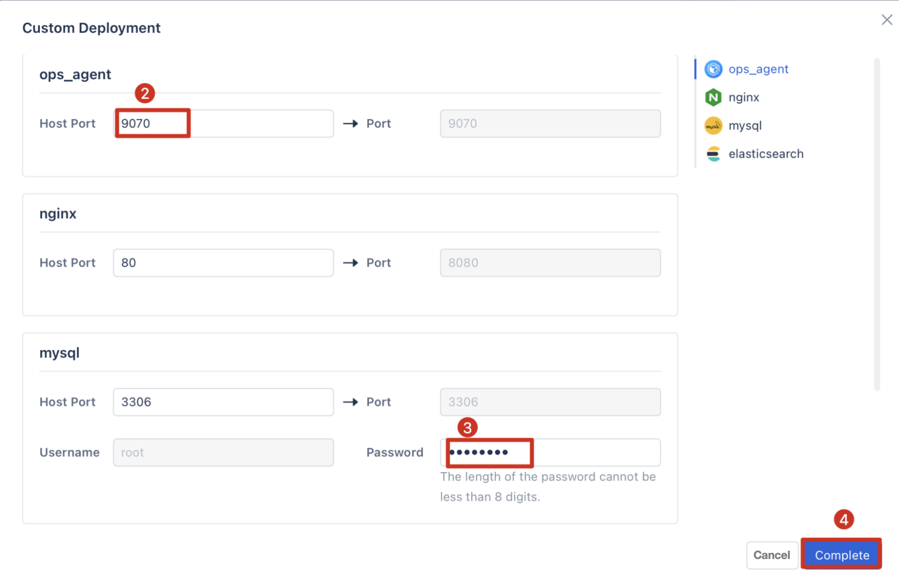Click the Complete button

coord(841,554)
